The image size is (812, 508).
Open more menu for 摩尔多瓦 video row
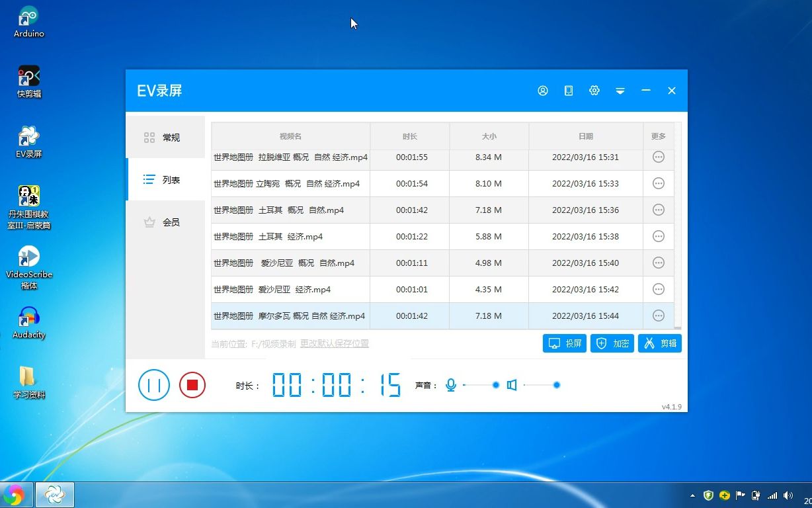(658, 316)
